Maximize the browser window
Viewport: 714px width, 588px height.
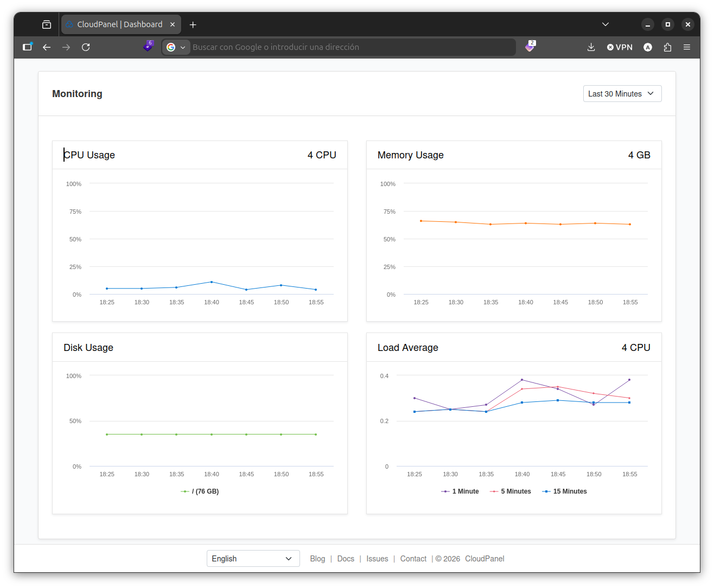(x=668, y=24)
